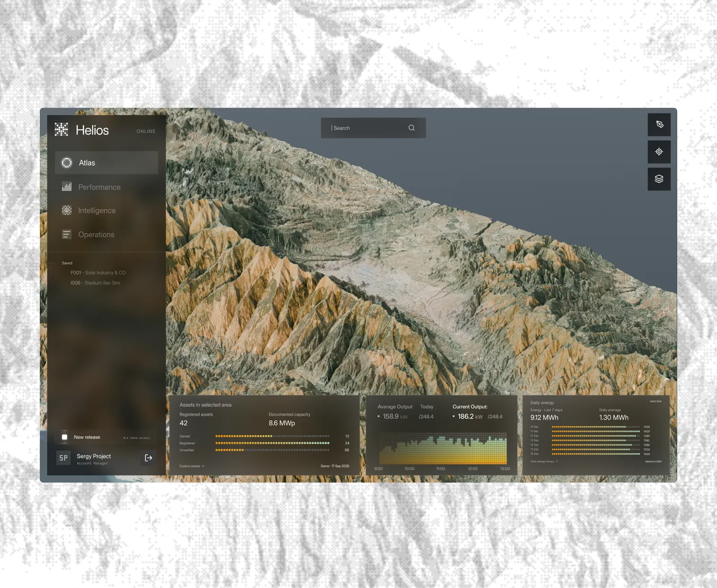Click the Demo · 17 Sep 2026 date label
This screenshot has width=717, height=588.
(x=335, y=466)
